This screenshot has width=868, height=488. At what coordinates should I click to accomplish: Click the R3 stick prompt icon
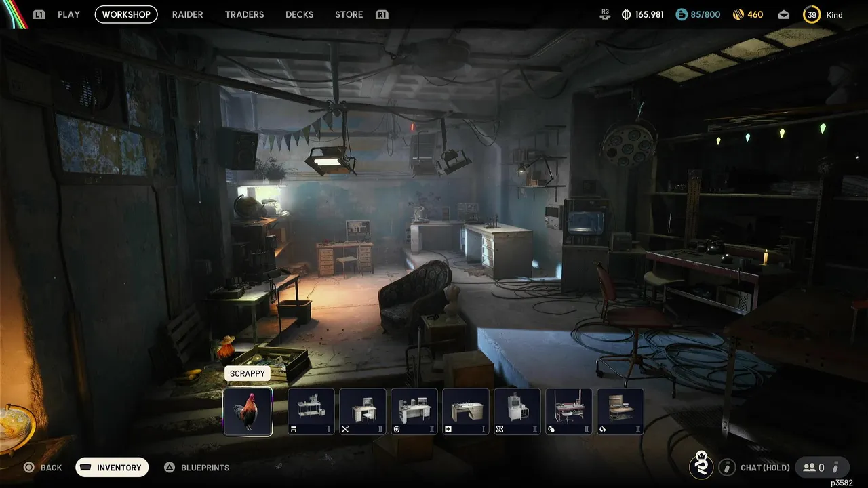click(x=606, y=14)
